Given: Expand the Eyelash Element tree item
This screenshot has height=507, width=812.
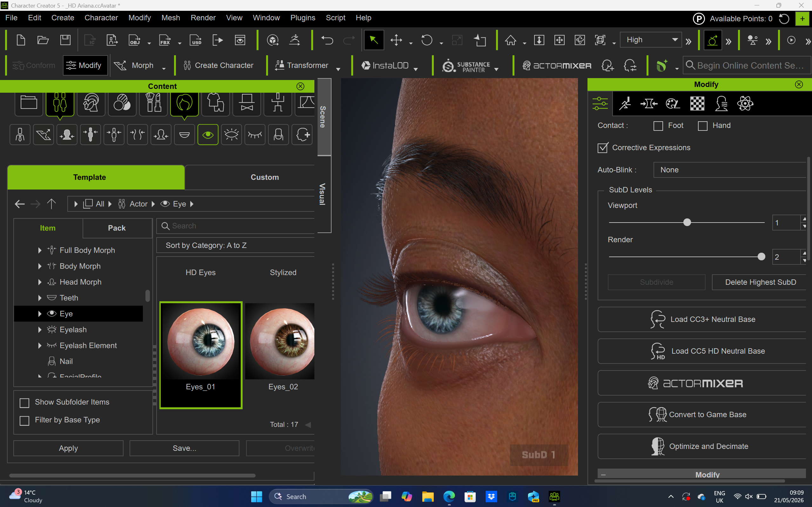Looking at the screenshot, I should click(40, 345).
